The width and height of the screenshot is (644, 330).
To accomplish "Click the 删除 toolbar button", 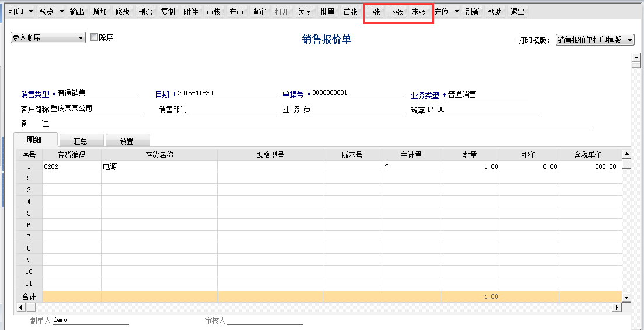I will pos(145,12).
